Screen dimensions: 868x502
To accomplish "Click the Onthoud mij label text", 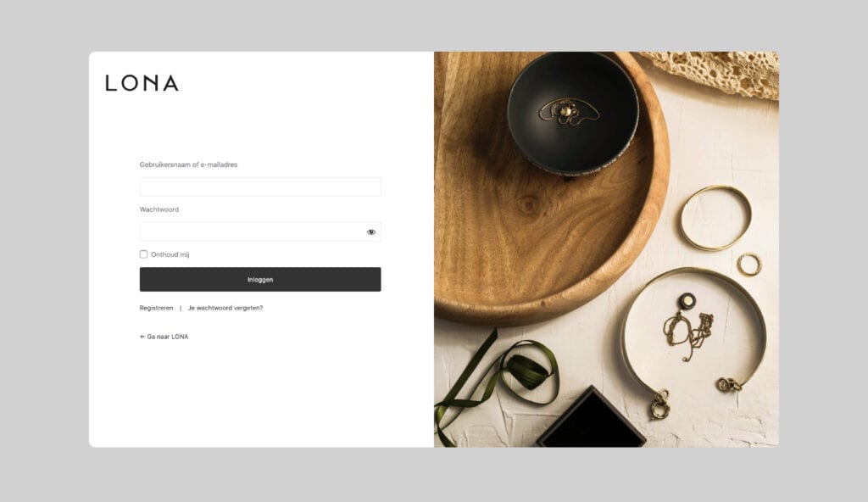I will coord(170,255).
